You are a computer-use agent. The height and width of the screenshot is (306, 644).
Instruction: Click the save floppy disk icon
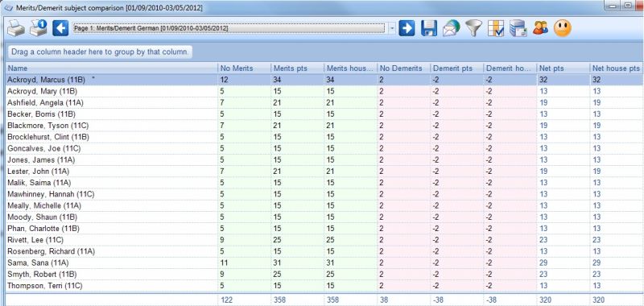click(x=429, y=28)
